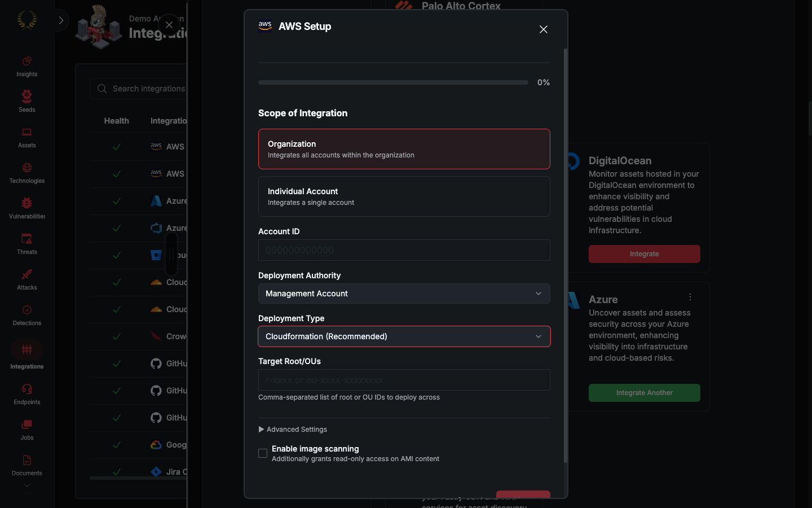
Task: Click the panel resize handle grip
Action: click(x=171, y=254)
